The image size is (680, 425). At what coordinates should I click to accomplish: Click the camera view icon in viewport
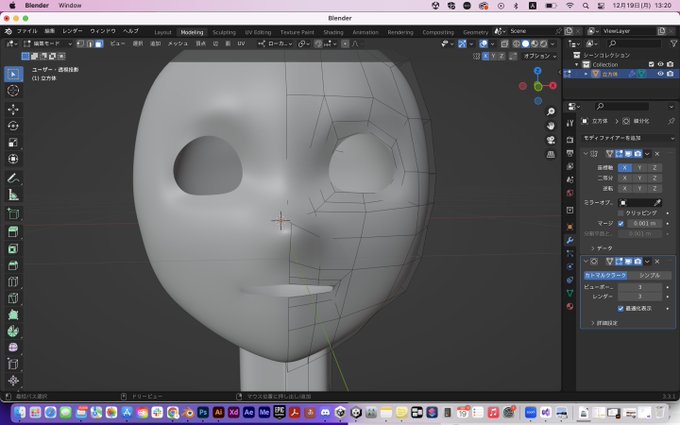pos(551,141)
